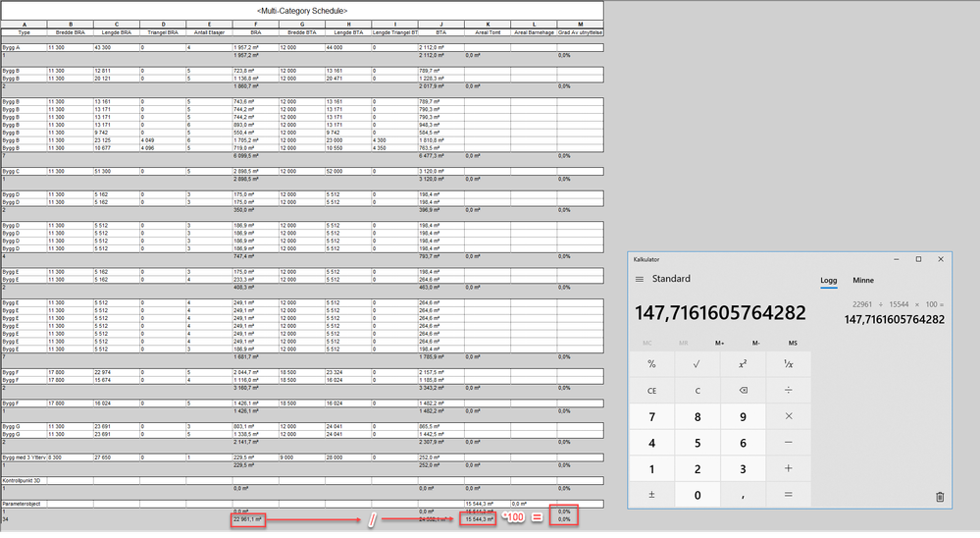
Task: Click the M+ memory add button
Action: 720,343
